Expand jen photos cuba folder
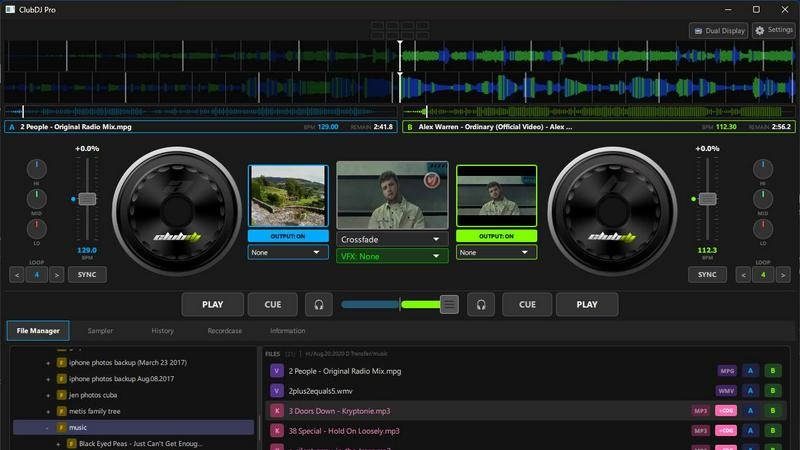800x450 pixels. coord(48,395)
